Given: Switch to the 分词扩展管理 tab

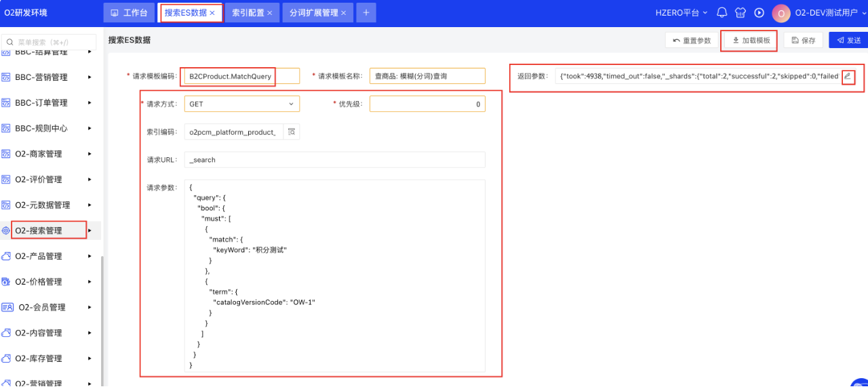Looking at the screenshot, I should 313,13.
